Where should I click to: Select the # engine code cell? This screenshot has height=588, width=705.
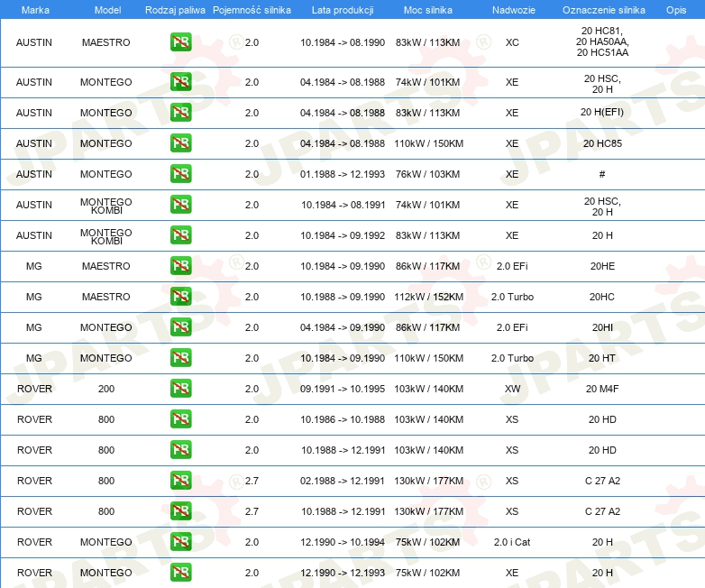point(602,174)
